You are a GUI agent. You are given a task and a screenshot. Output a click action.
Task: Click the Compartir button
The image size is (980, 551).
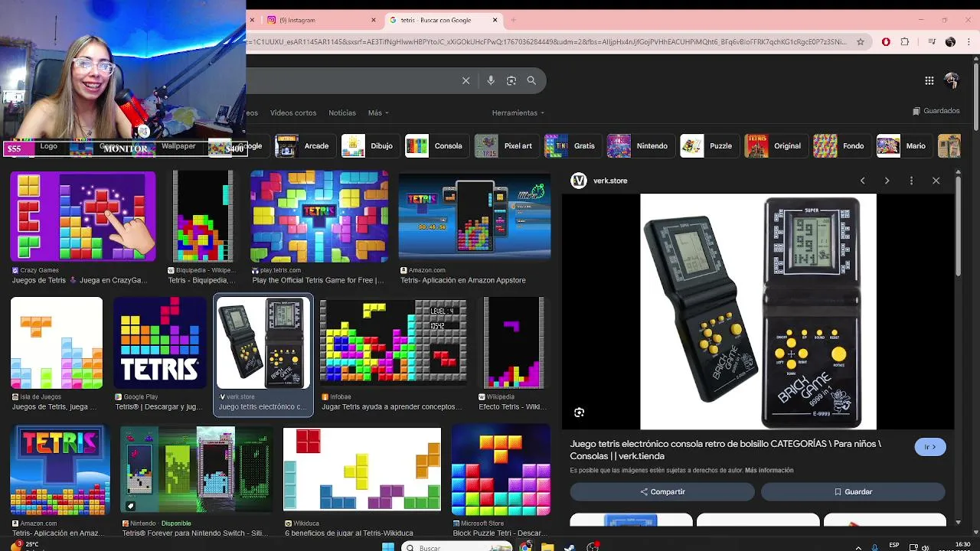pyautogui.click(x=662, y=492)
